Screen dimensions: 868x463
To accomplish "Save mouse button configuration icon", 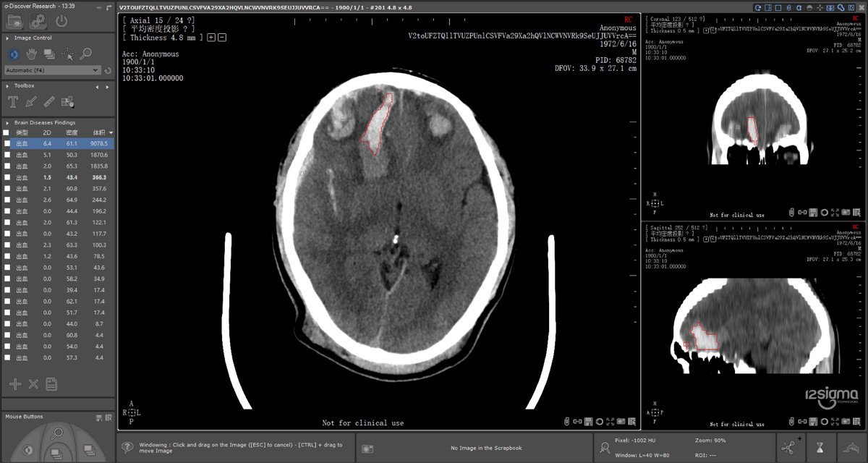I will (99, 417).
